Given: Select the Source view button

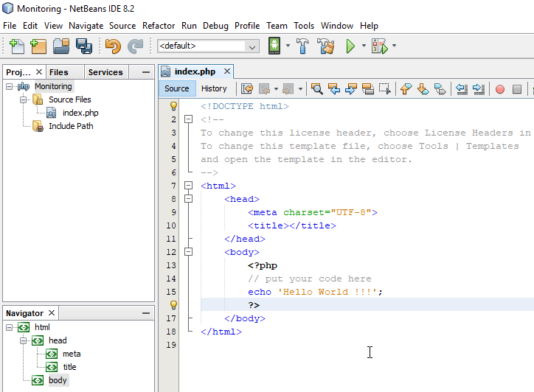Looking at the screenshot, I should (176, 88).
